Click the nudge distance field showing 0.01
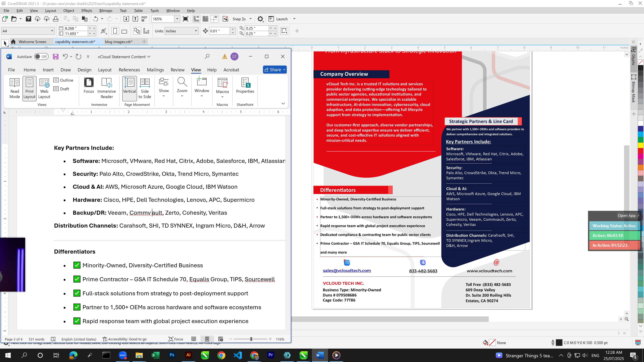 click(x=219, y=31)
